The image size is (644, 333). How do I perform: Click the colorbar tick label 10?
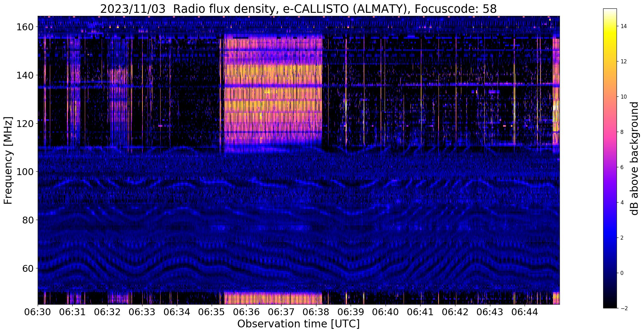624,97
